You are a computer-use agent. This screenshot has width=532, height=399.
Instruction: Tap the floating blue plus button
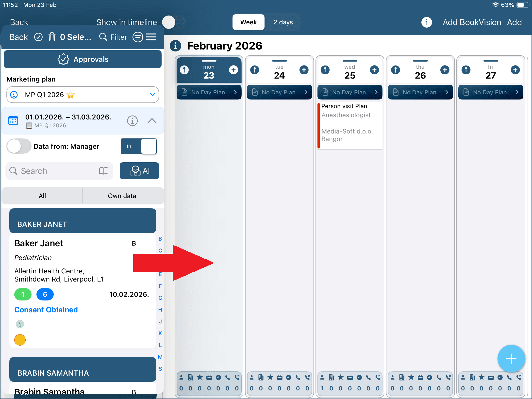click(x=511, y=359)
